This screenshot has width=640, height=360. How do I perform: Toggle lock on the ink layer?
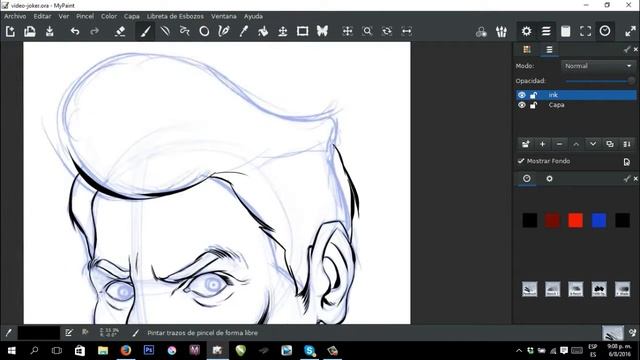(533, 95)
